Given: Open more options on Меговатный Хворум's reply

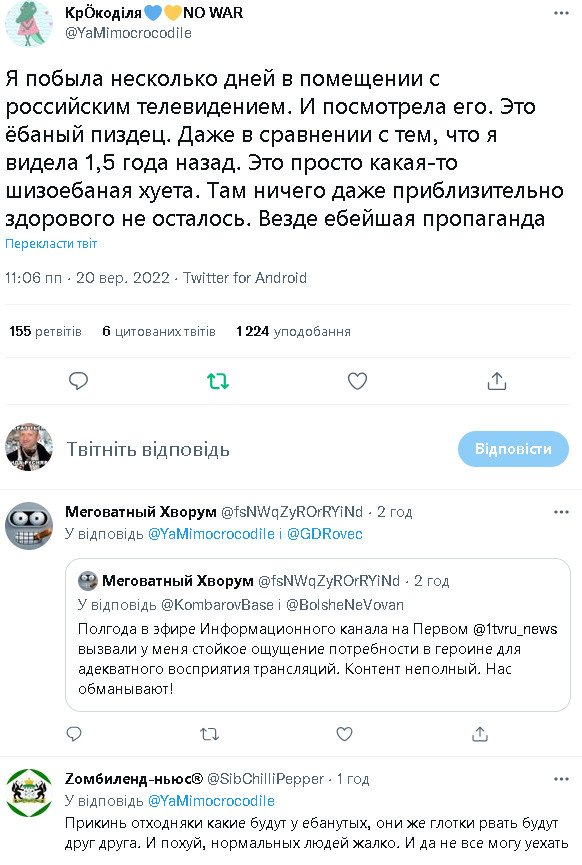Looking at the screenshot, I should [x=561, y=512].
